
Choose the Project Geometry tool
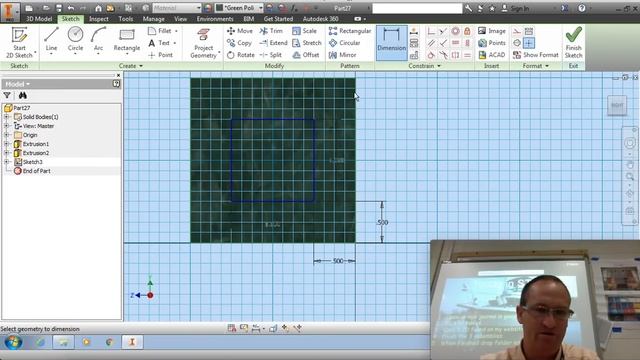click(x=203, y=43)
